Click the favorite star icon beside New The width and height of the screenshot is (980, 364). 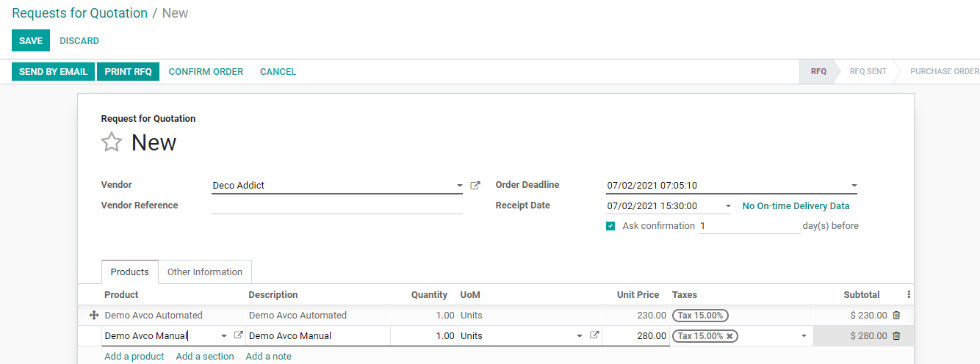[x=112, y=142]
